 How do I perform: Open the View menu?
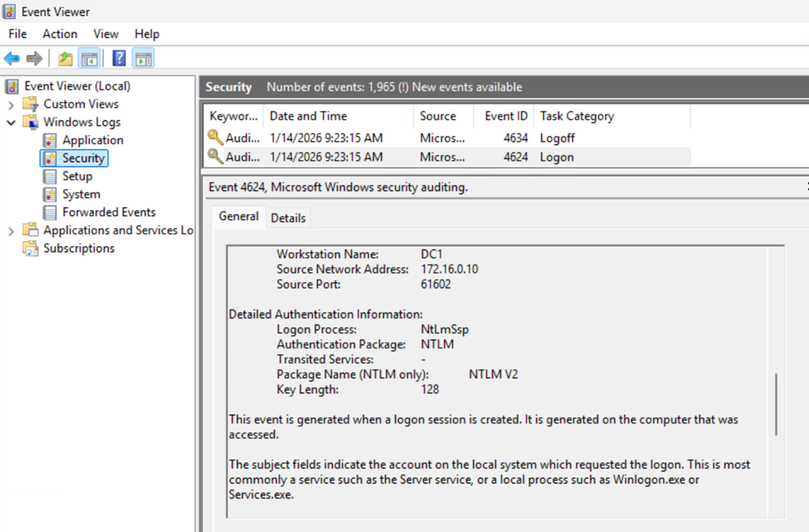pos(105,34)
